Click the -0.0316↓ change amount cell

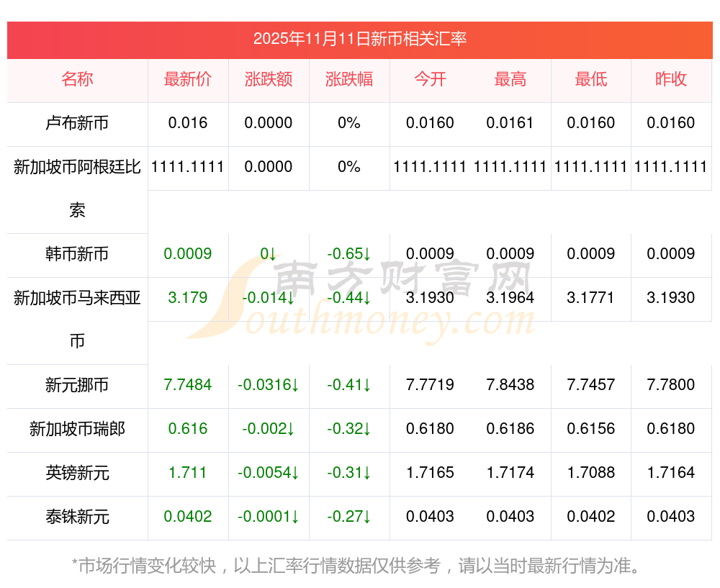point(269,385)
